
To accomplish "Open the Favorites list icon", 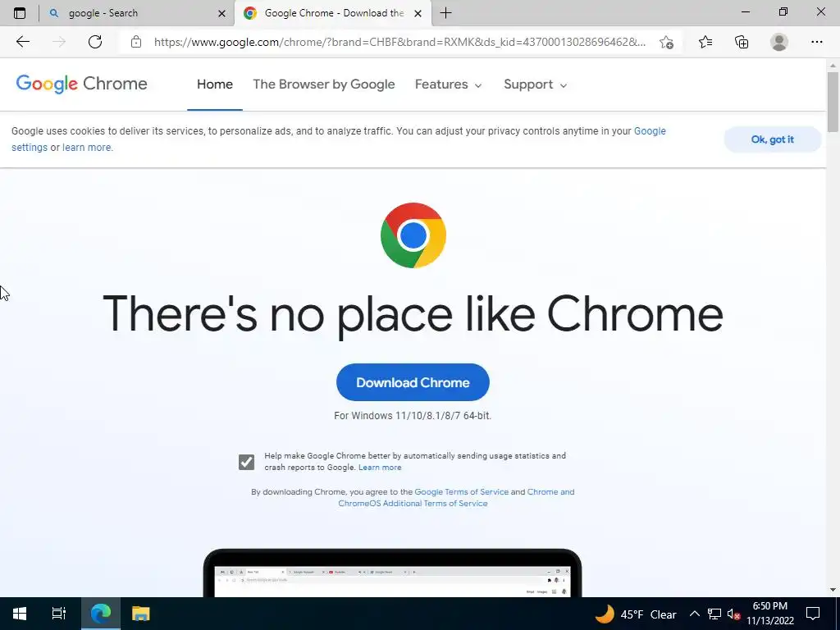I will tap(705, 42).
